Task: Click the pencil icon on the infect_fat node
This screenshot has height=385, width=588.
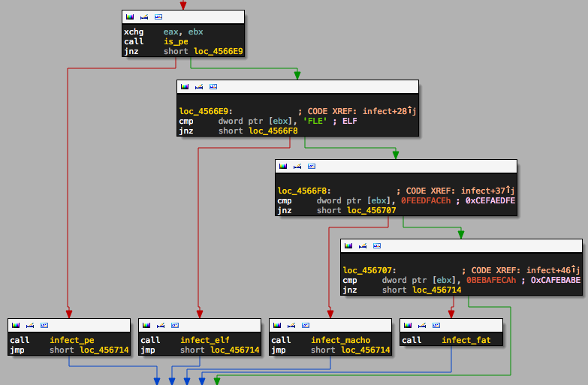Action: tap(422, 325)
